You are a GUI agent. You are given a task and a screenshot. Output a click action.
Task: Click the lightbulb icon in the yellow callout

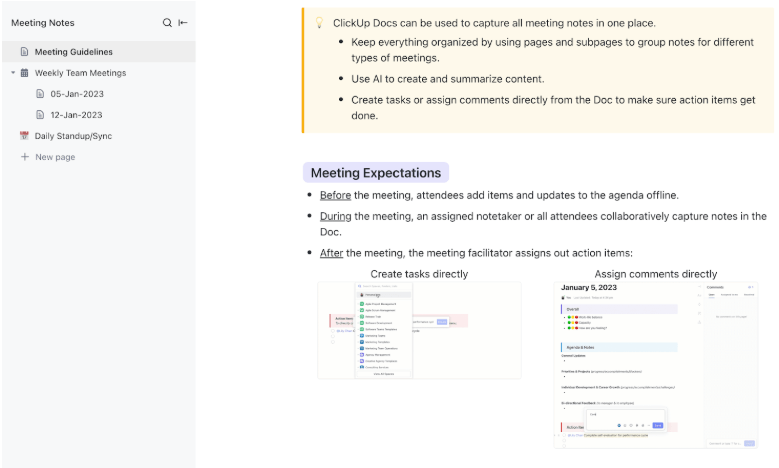[x=319, y=23]
